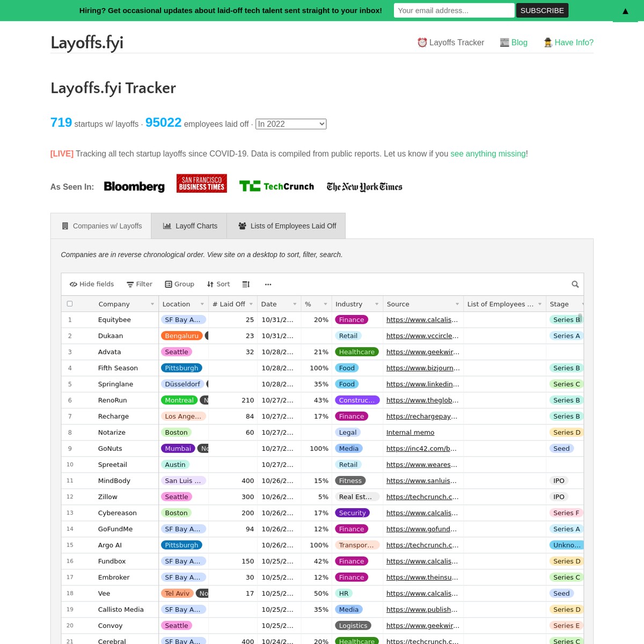Open the Blog nav link
The height and width of the screenshot is (644, 644).
pos(514,42)
